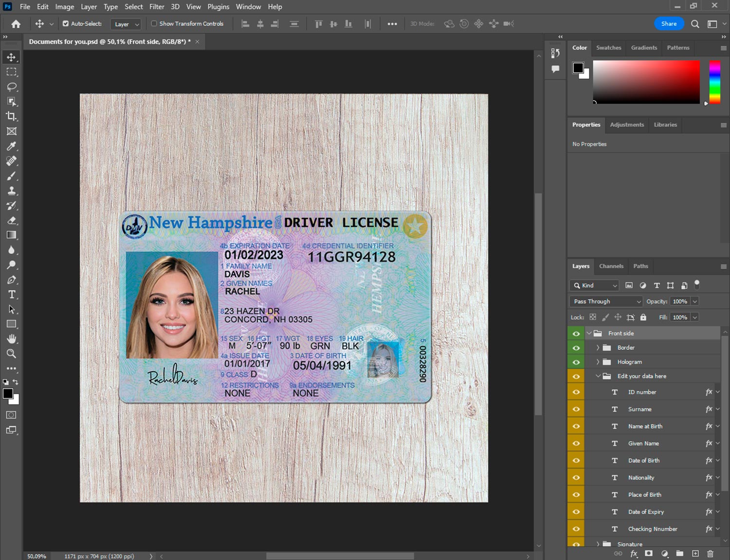Image resolution: width=730 pixels, height=560 pixels.
Task: Select the Crop tool
Action: (x=12, y=116)
